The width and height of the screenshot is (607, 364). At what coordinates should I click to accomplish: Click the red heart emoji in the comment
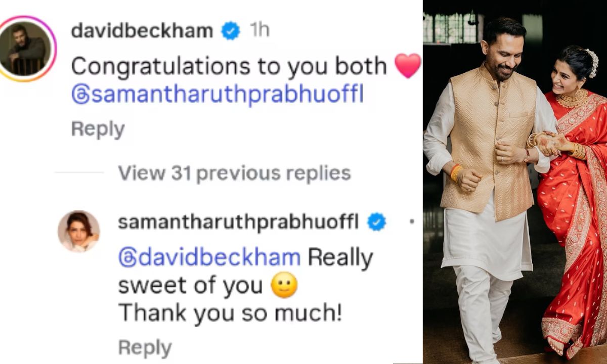coord(407,66)
